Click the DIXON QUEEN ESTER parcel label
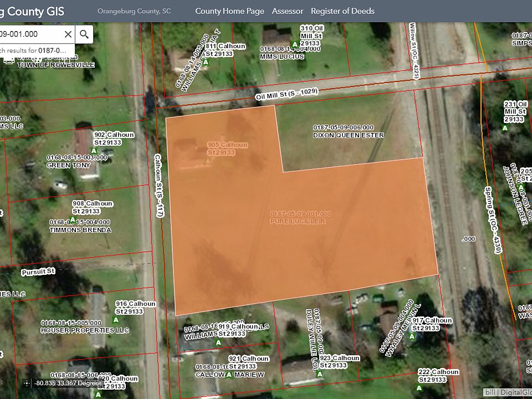The width and height of the screenshot is (532, 399). [x=349, y=135]
